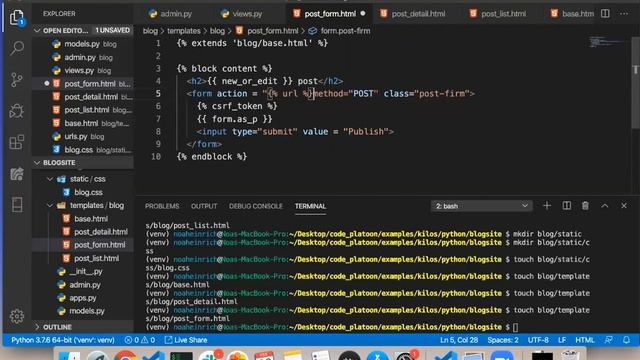Expand the Outline section
Image resolution: width=640 pixels, height=360 pixels.
click(x=82, y=327)
